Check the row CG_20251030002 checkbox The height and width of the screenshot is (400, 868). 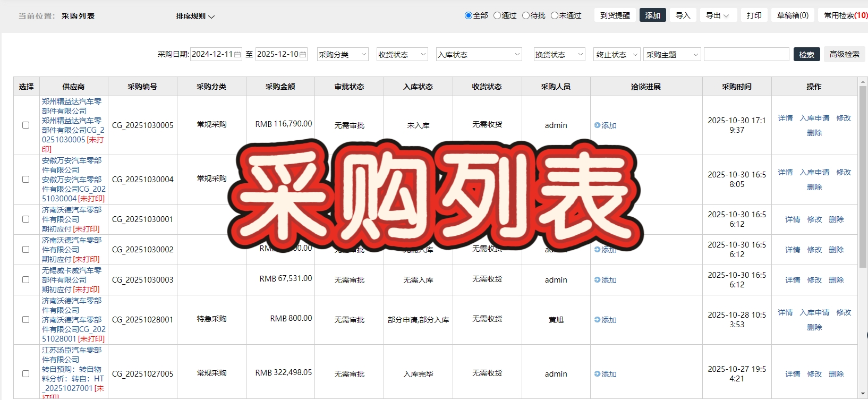click(x=25, y=250)
